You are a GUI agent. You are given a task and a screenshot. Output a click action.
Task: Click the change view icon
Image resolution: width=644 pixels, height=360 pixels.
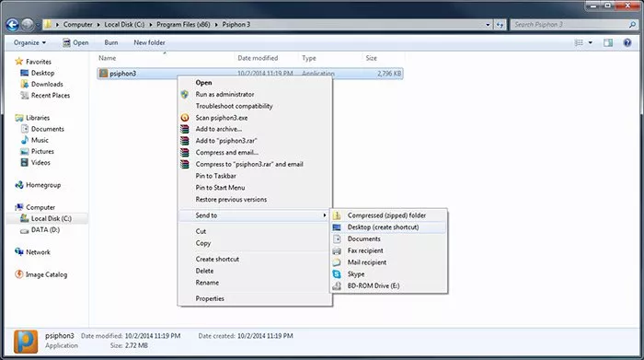[x=579, y=42]
